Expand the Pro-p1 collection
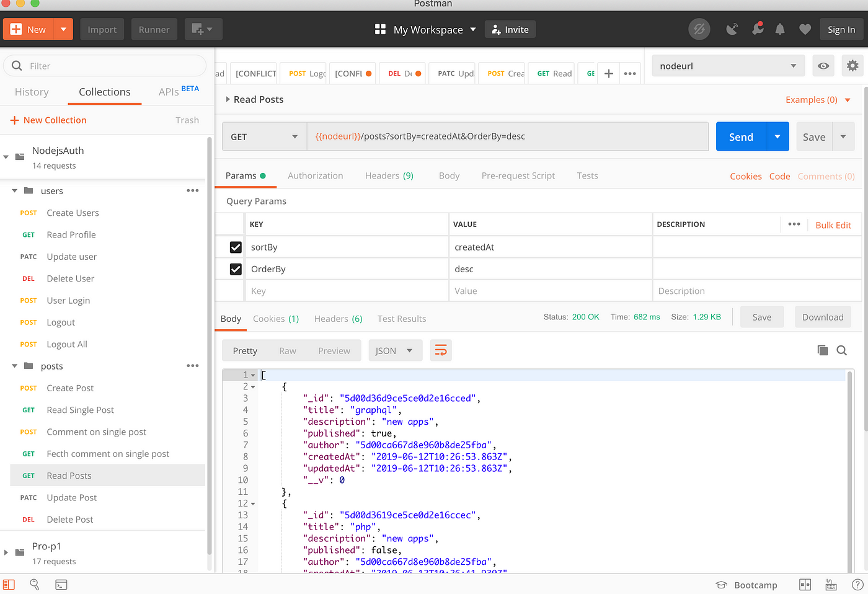 click(x=6, y=552)
